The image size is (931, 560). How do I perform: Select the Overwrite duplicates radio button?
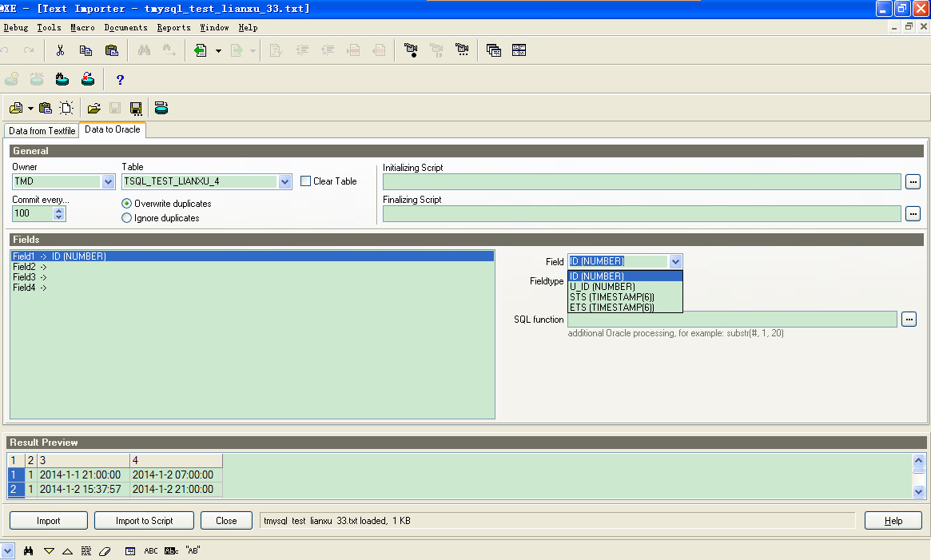click(126, 204)
